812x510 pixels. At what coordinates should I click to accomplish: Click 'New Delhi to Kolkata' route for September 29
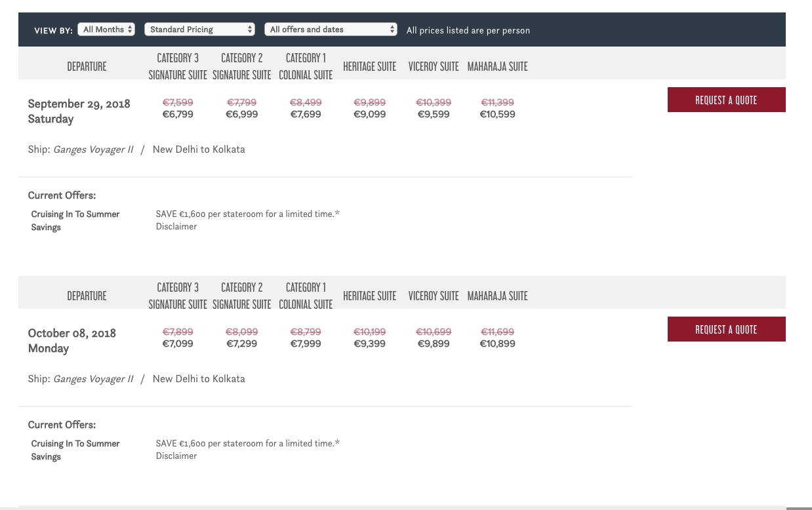199,149
